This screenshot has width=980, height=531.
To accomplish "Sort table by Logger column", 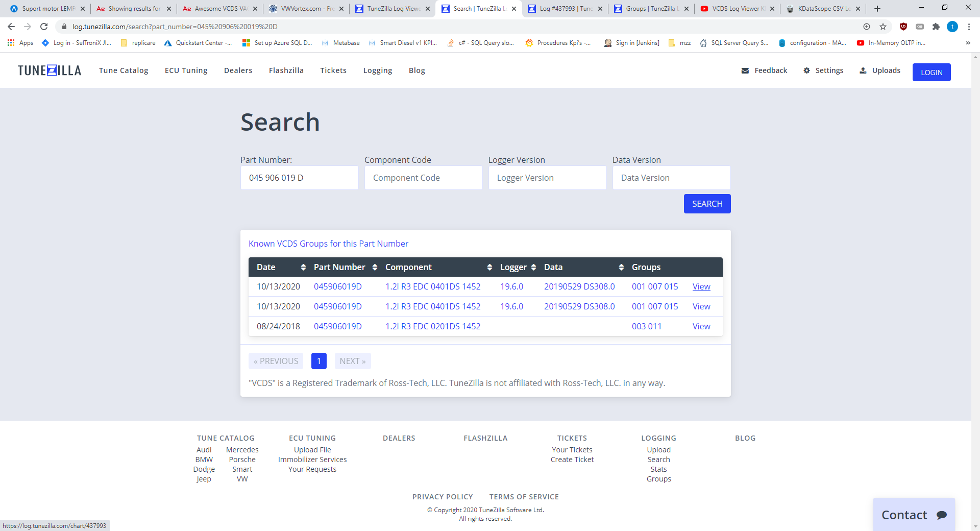I will 533,267.
